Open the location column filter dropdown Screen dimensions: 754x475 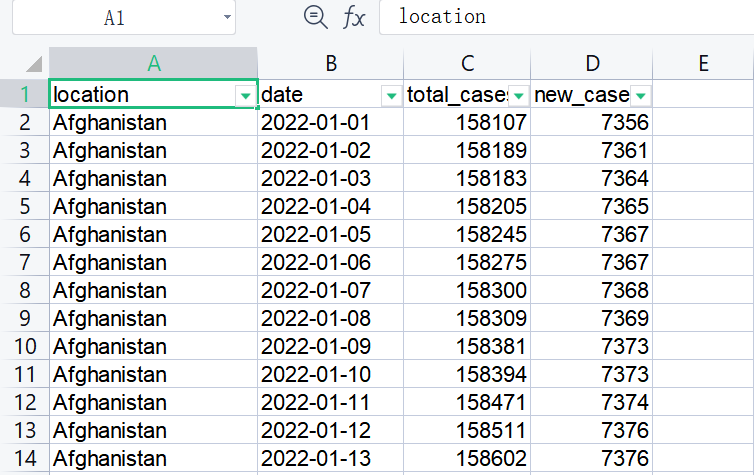[245, 95]
